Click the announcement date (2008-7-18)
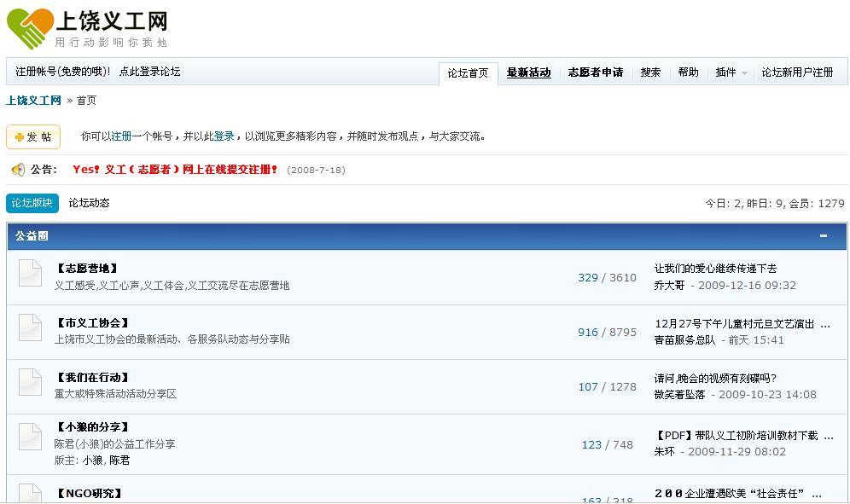 click(x=316, y=171)
